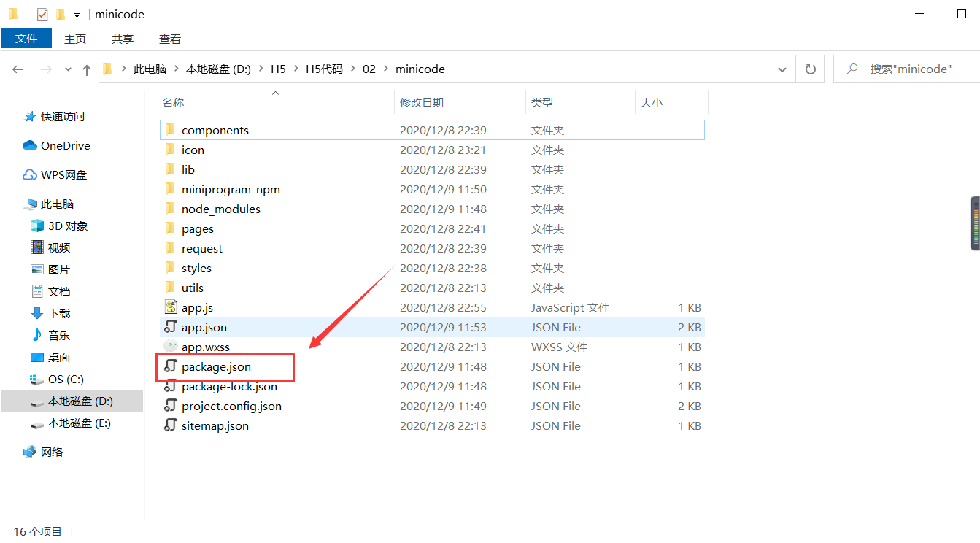The width and height of the screenshot is (980, 543).
Task: Open 3D 对象 in the sidebar
Action: (x=68, y=226)
